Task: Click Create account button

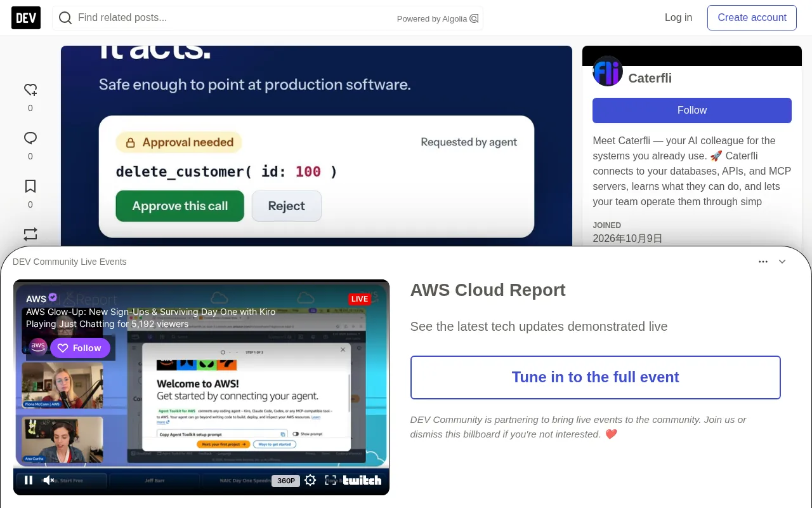Action: (x=752, y=18)
